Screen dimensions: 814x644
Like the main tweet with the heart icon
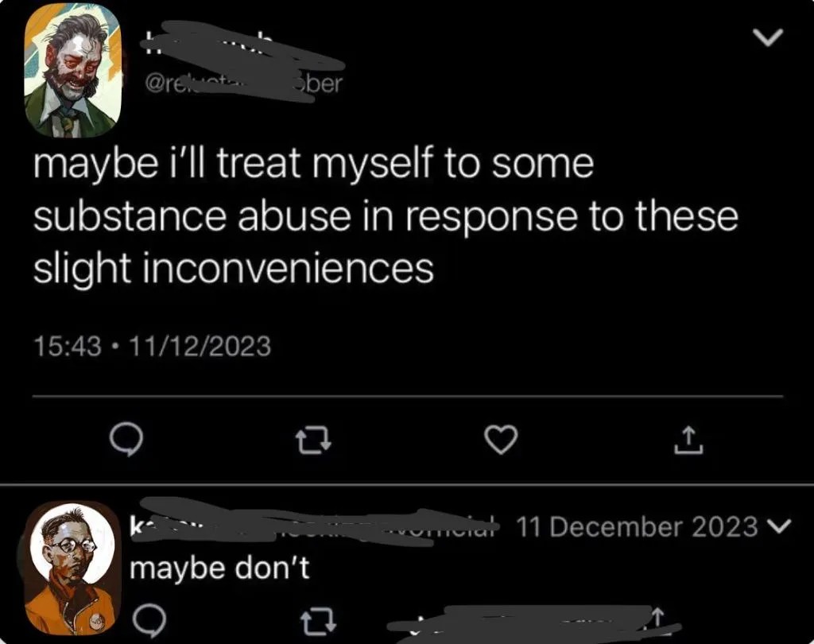pos(501,440)
